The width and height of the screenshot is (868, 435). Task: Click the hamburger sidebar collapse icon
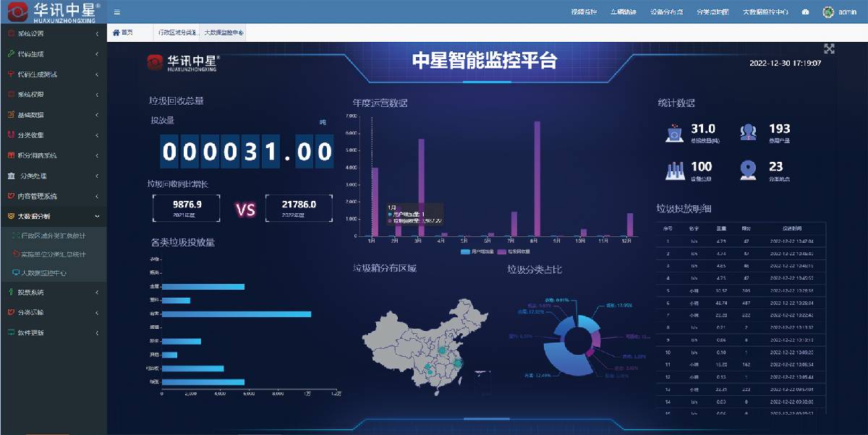point(117,12)
